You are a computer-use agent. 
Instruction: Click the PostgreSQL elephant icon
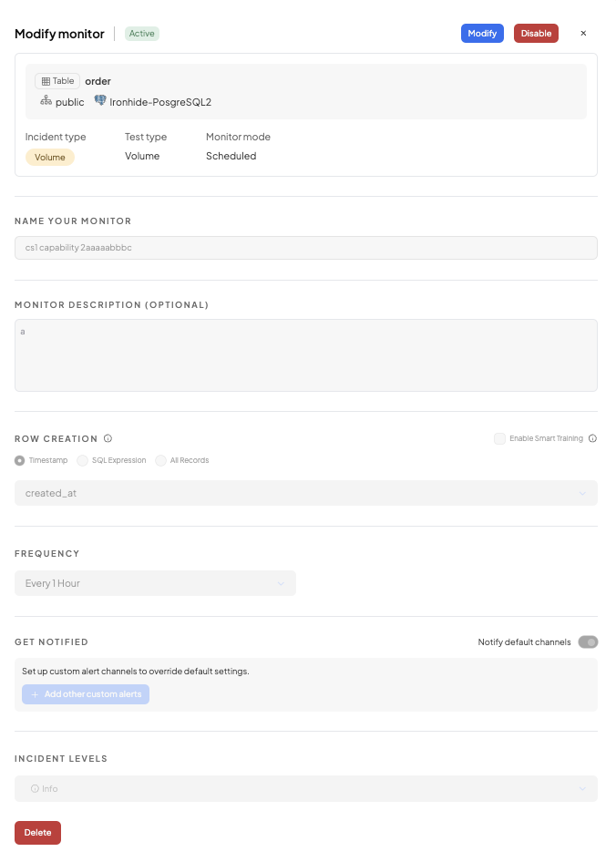tap(100, 101)
